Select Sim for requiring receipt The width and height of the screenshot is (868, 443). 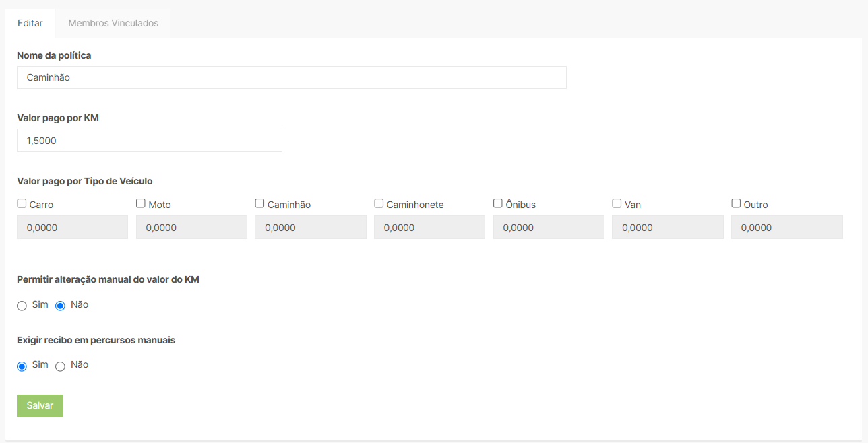(22, 366)
